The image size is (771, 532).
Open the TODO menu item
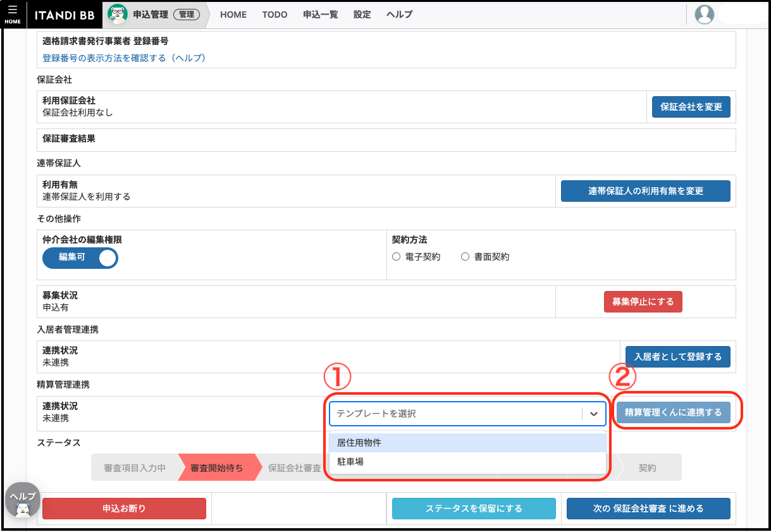274,15
